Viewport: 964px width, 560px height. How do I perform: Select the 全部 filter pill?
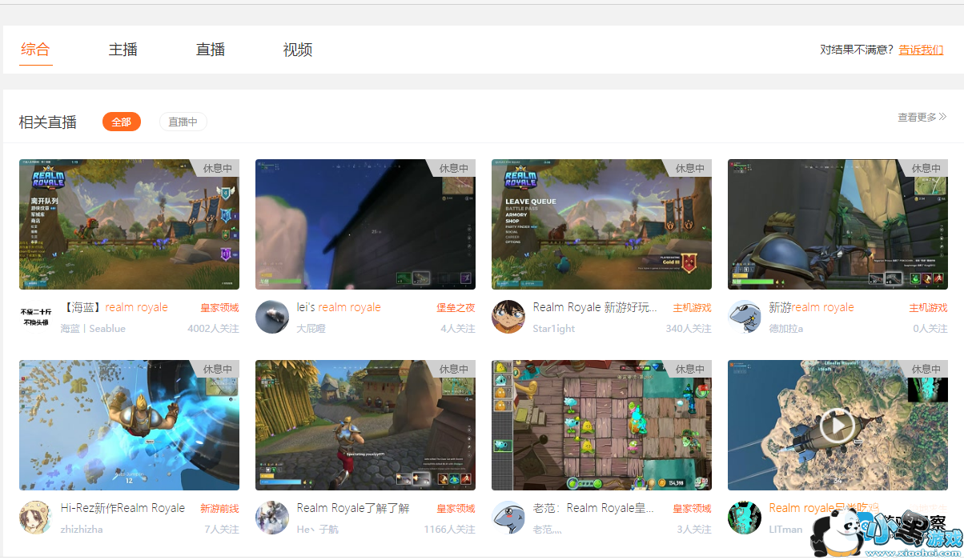122,122
